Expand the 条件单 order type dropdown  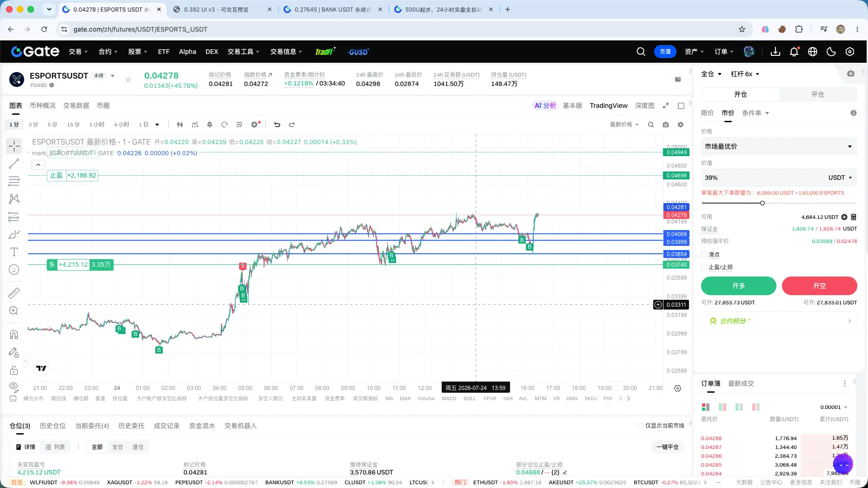[755, 113]
